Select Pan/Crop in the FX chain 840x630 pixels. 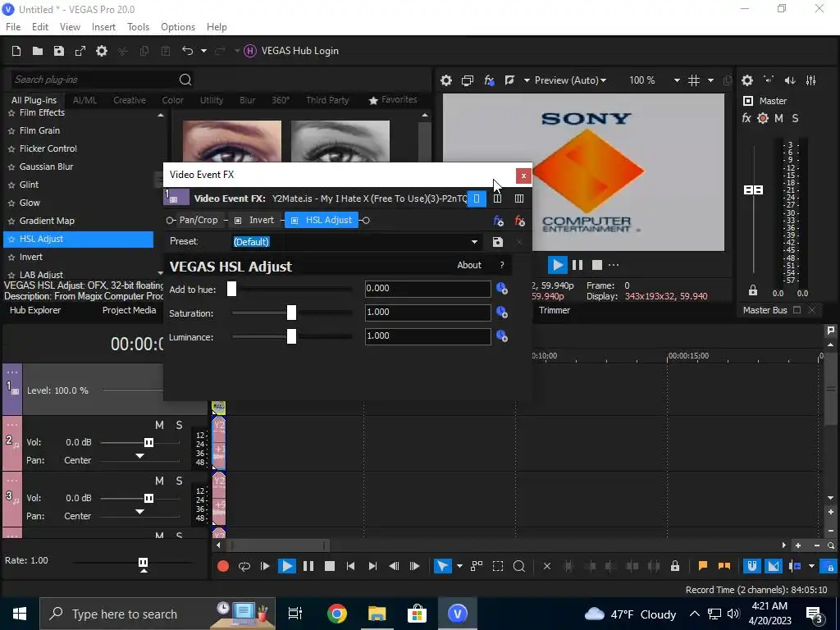(x=199, y=220)
